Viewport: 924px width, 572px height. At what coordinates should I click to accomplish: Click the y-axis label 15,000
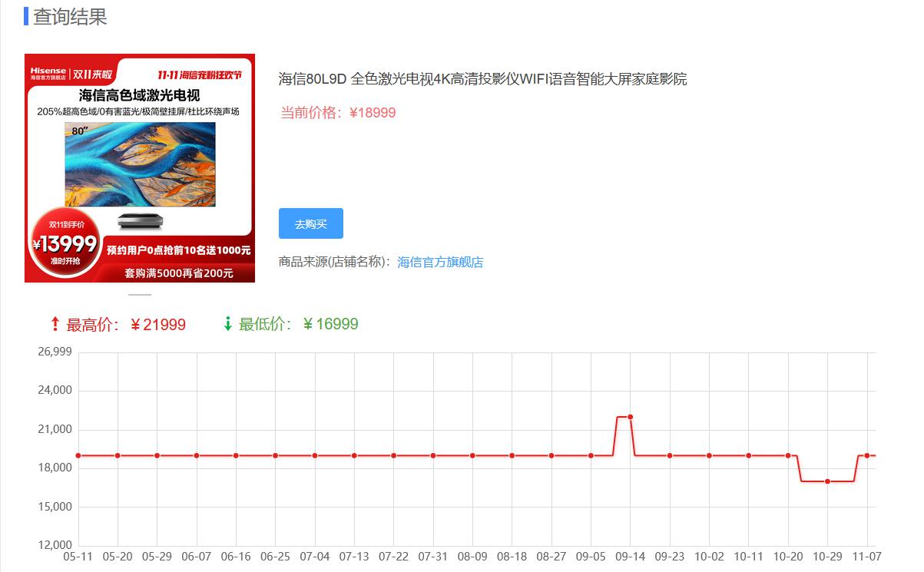(x=55, y=507)
